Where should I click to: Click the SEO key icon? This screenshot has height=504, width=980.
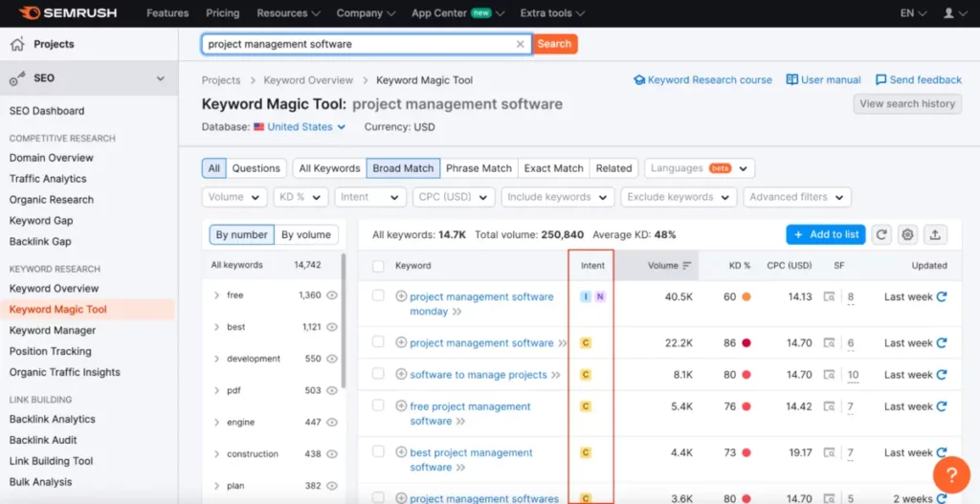(17, 78)
